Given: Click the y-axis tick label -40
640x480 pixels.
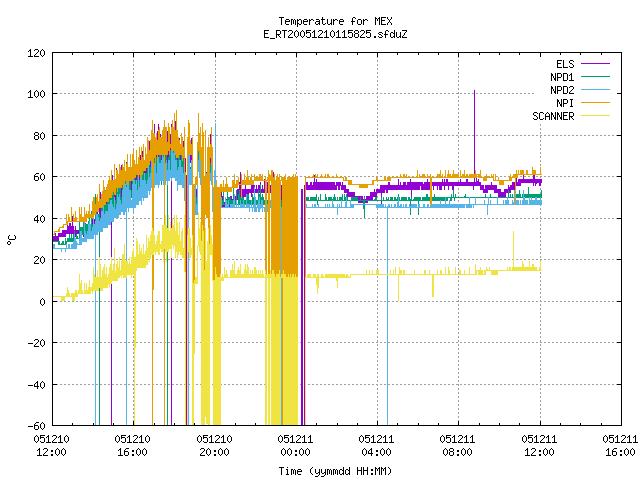Looking at the screenshot, I should tap(36, 385).
